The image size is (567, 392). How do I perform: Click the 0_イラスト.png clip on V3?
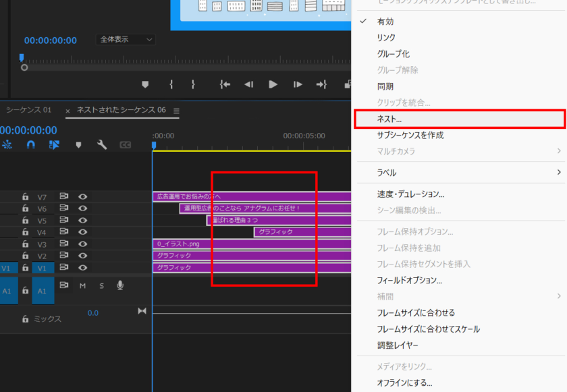(x=182, y=244)
